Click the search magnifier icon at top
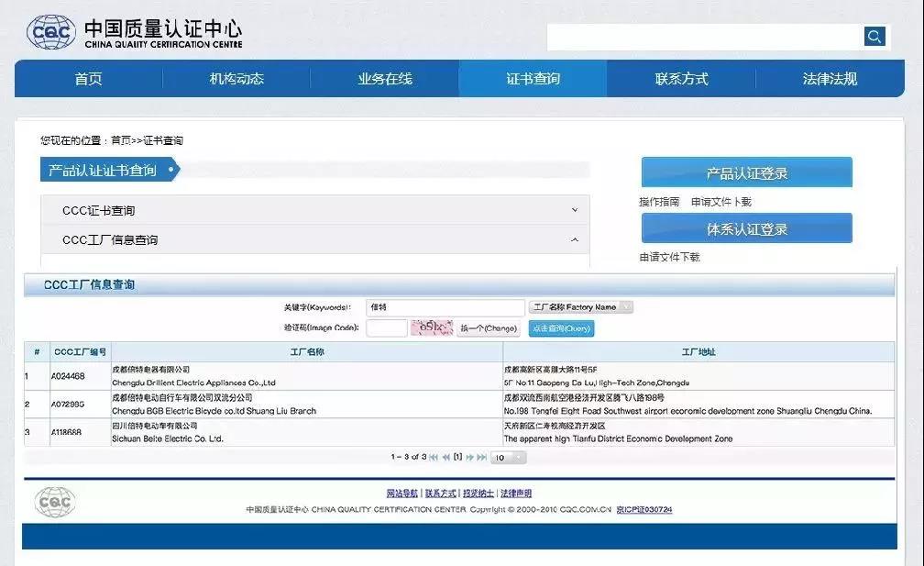This screenshot has width=924, height=566. point(874,37)
